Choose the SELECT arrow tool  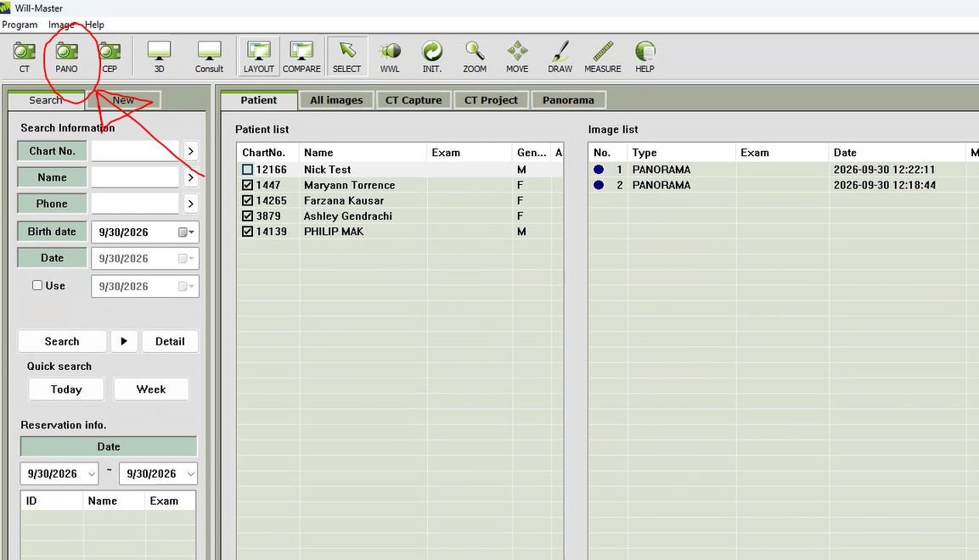point(347,57)
